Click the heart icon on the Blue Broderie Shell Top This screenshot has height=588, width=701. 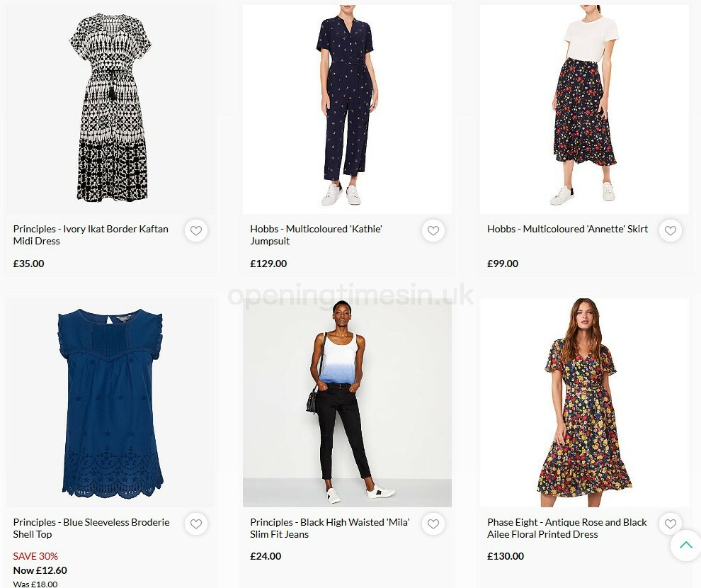tap(195, 524)
